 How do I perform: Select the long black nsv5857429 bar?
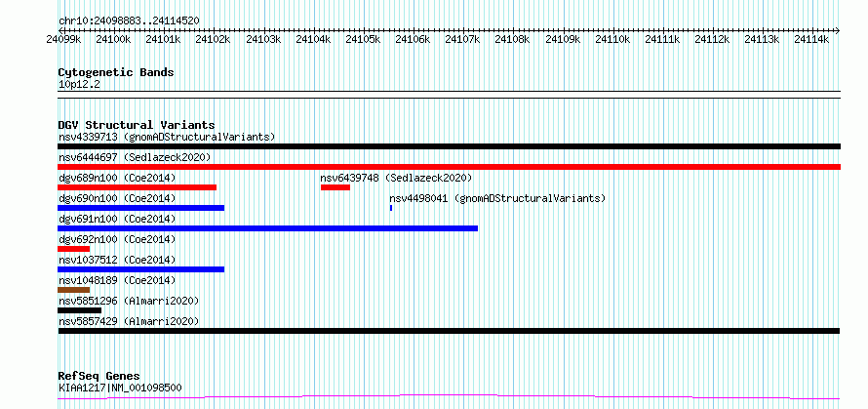pyautogui.click(x=449, y=331)
